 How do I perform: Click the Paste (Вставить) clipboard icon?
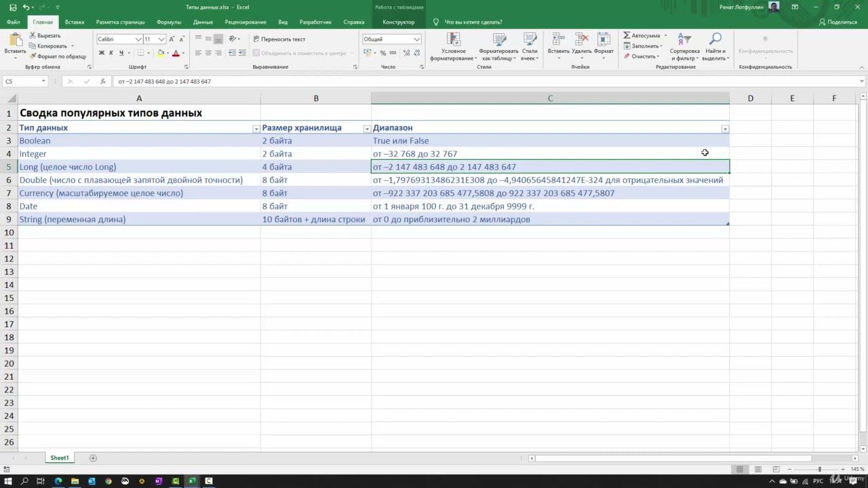[15, 41]
